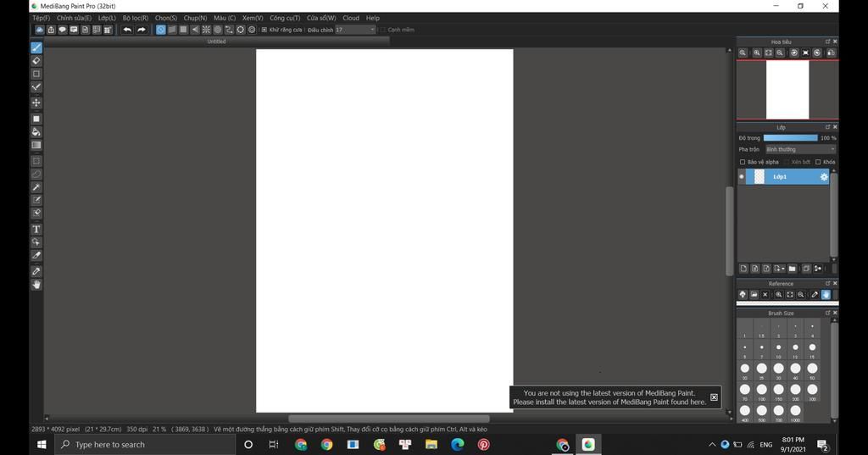Open the Cloud menu
Viewport: 868px width, 455px height.
tap(351, 18)
